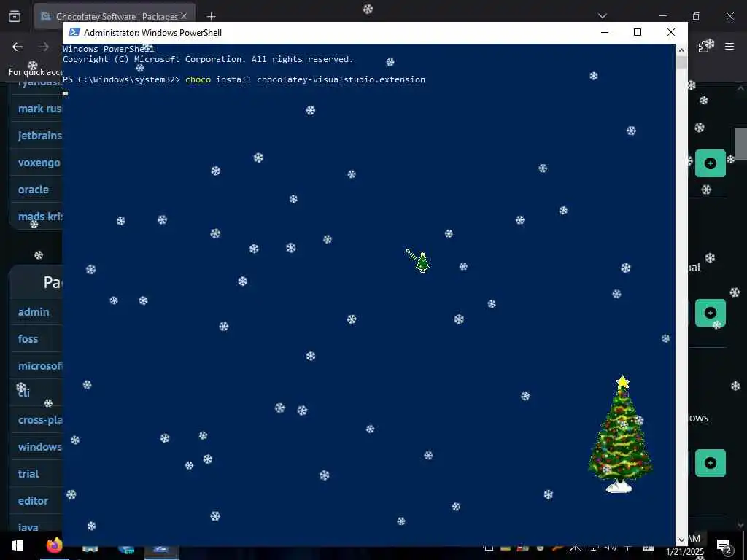Launch Firefox from the taskbar
The image size is (747, 560).
pos(54,545)
